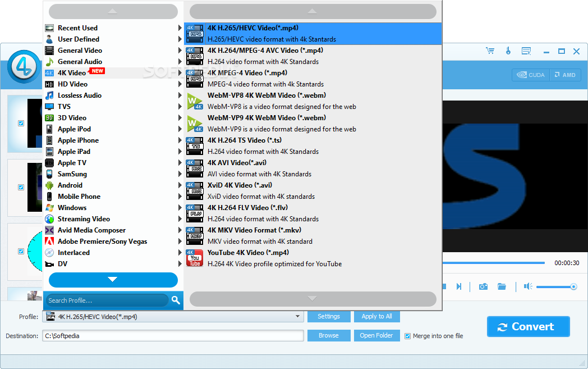Uncheck the second video item checkbox
Viewport: 588px width, 369px height.
[x=21, y=187]
